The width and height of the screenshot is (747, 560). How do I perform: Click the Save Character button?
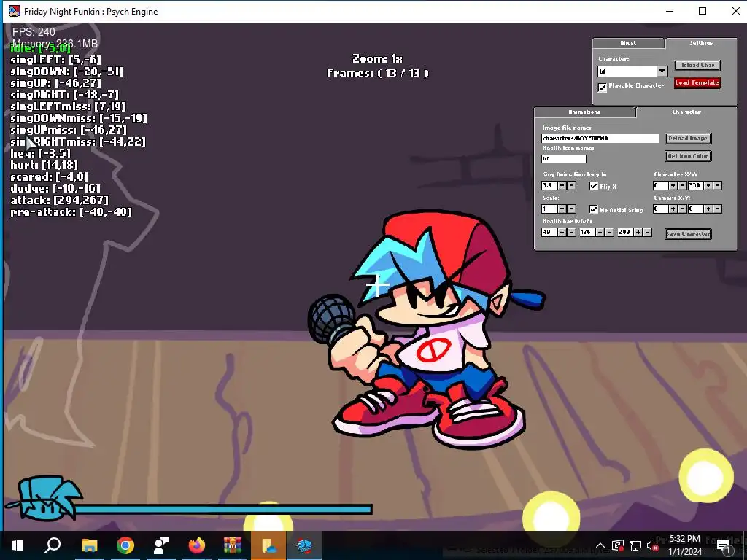(688, 234)
